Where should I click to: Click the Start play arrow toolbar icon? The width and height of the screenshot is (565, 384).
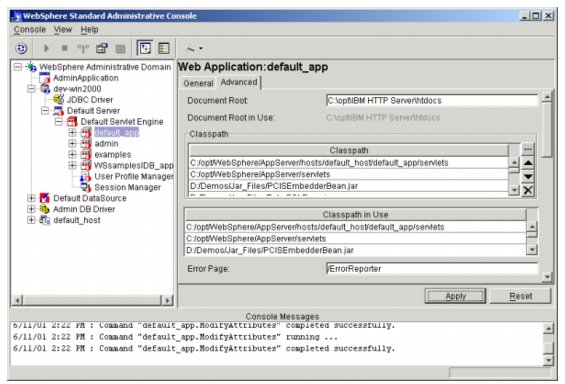46,48
